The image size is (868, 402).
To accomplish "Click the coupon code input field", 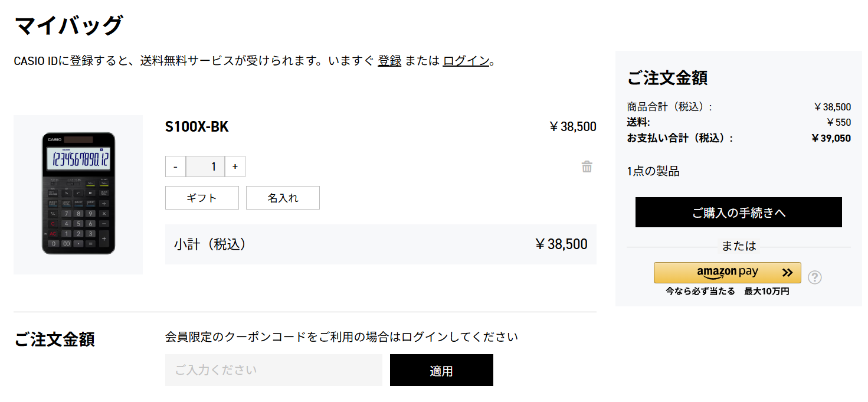I will (273, 370).
